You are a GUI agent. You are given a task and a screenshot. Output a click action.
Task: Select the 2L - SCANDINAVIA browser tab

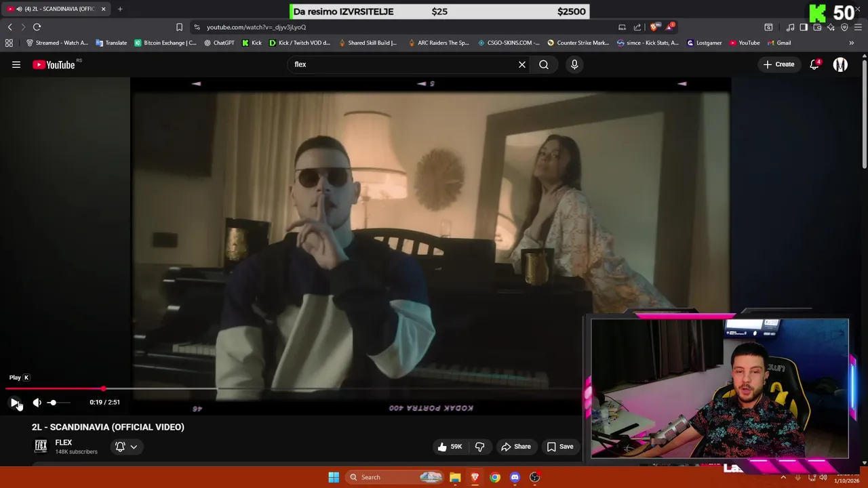click(56, 9)
